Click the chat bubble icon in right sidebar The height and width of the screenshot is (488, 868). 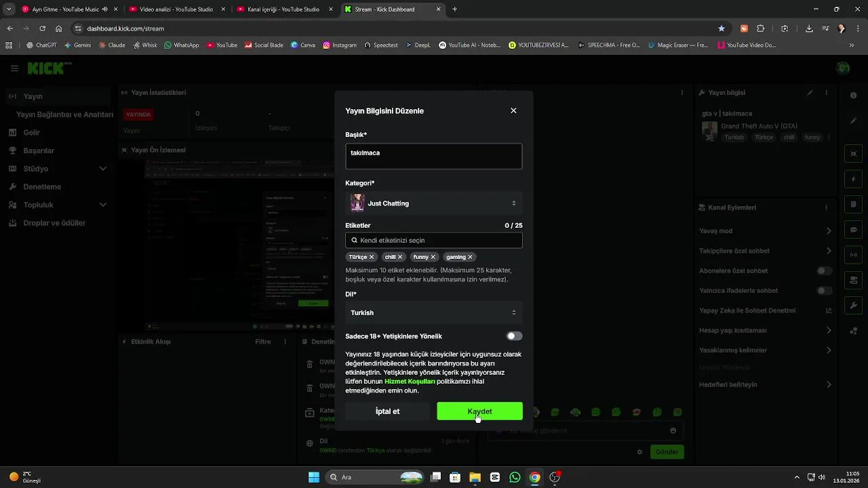click(x=853, y=230)
